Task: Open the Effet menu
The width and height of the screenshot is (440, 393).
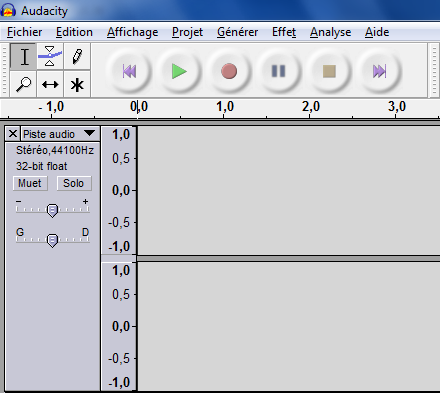Action: coord(284,32)
